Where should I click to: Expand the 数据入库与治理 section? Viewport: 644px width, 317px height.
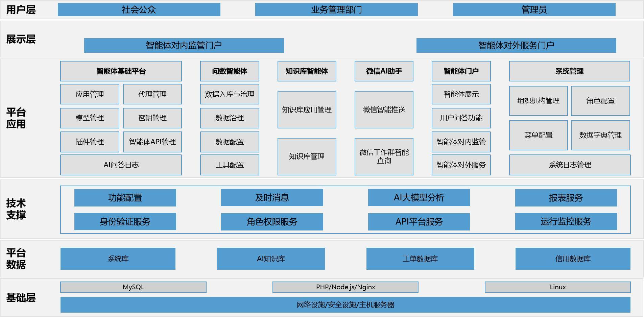229,94
